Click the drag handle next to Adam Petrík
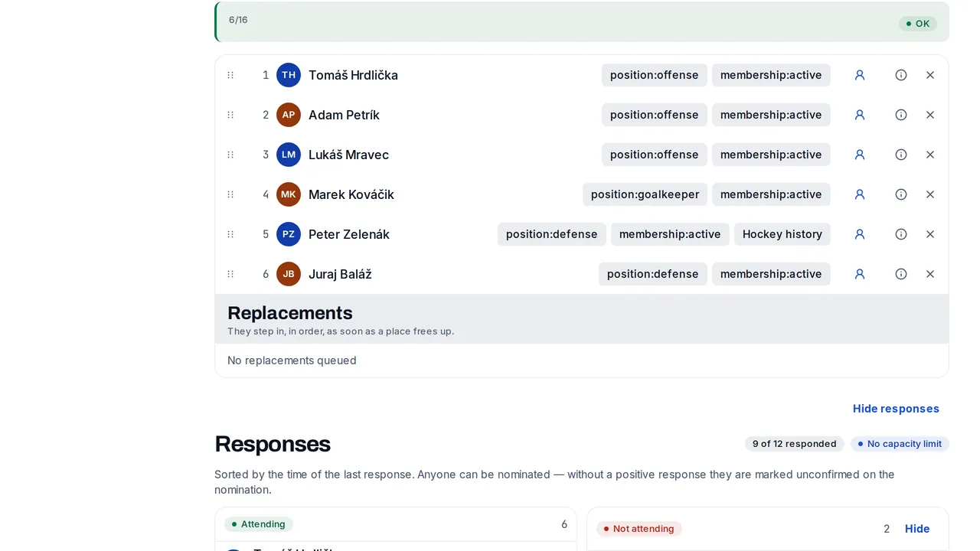 pos(230,115)
